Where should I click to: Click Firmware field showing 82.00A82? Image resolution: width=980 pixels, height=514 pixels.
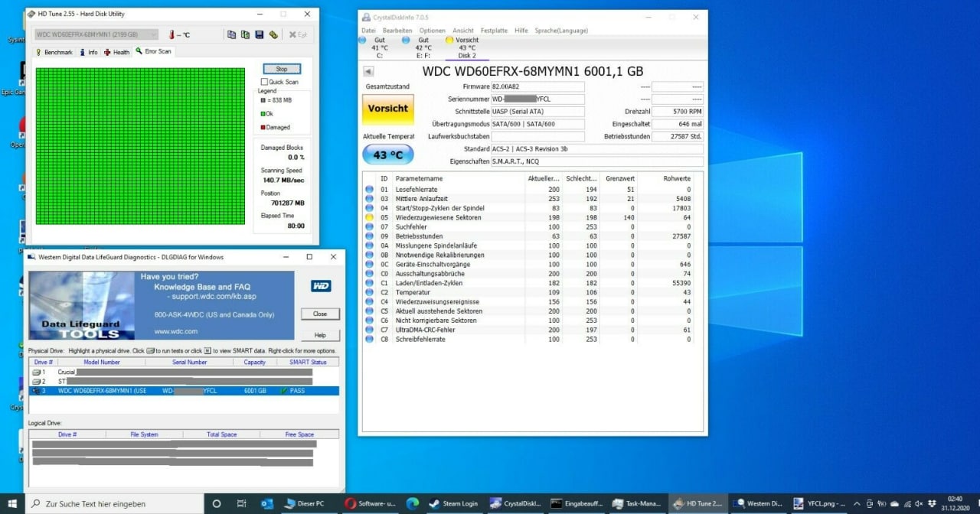click(537, 86)
